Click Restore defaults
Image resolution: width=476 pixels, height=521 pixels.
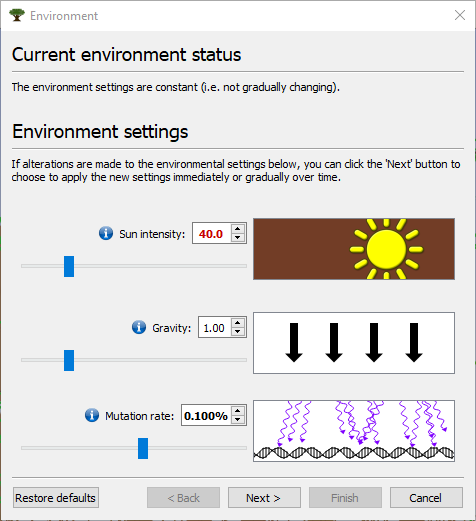click(x=56, y=498)
